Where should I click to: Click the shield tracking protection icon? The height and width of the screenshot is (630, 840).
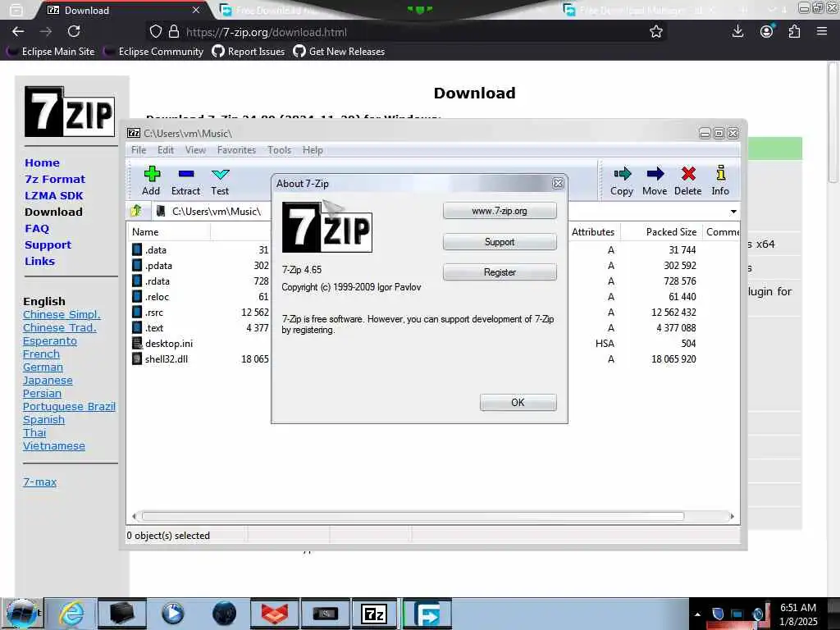click(x=155, y=32)
